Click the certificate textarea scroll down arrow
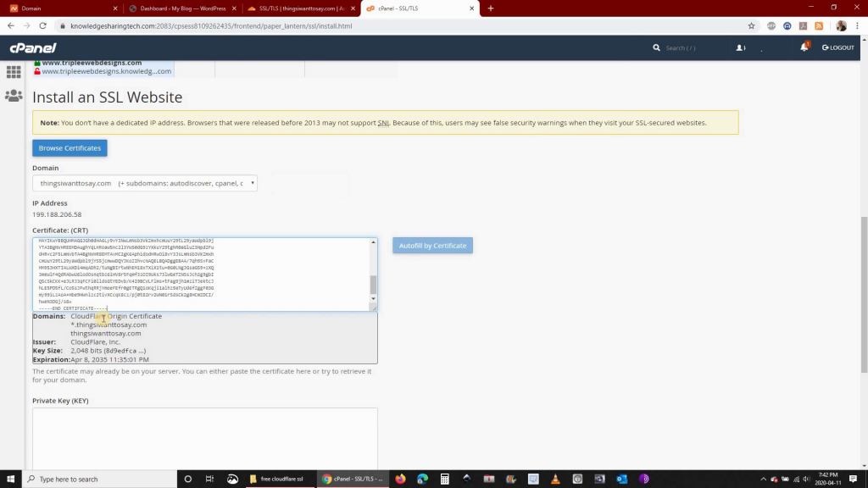 click(373, 299)
